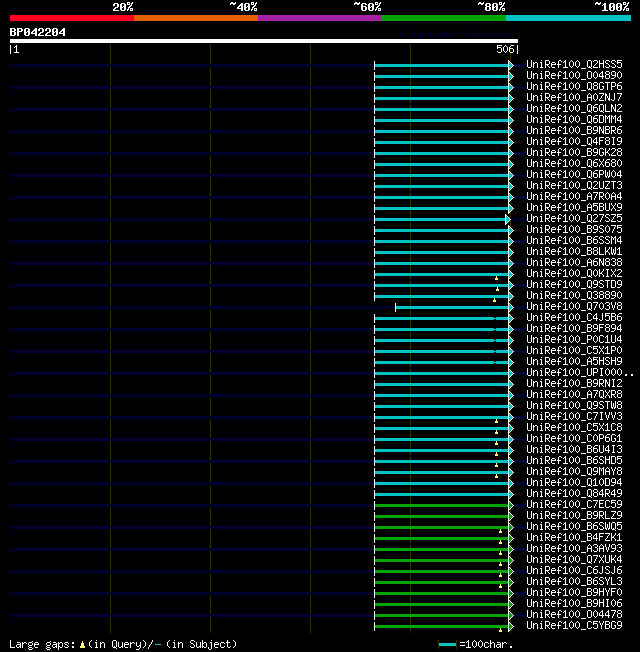Click the UniRef100_C6JSJ6 label

[574, 571]
